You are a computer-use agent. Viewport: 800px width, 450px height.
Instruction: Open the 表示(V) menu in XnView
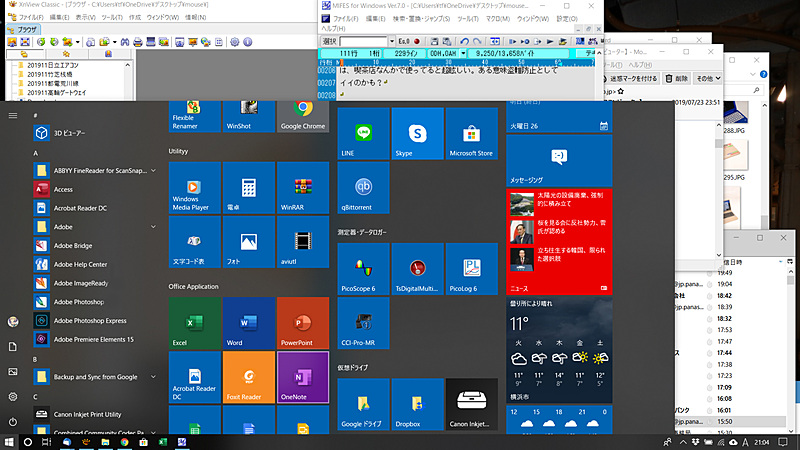(x=85, y=17)
